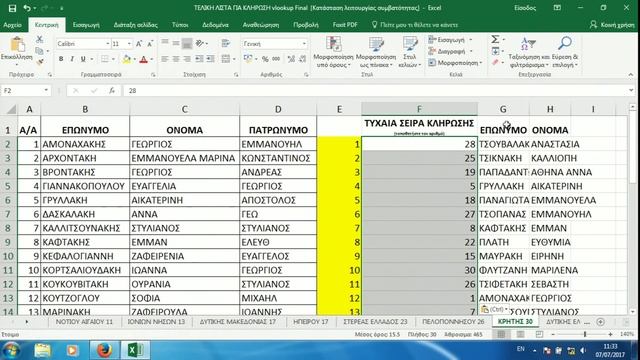Viewport: 640px width, 360px height.
Task: Select column F header
Action: click(x=419, y=109)
